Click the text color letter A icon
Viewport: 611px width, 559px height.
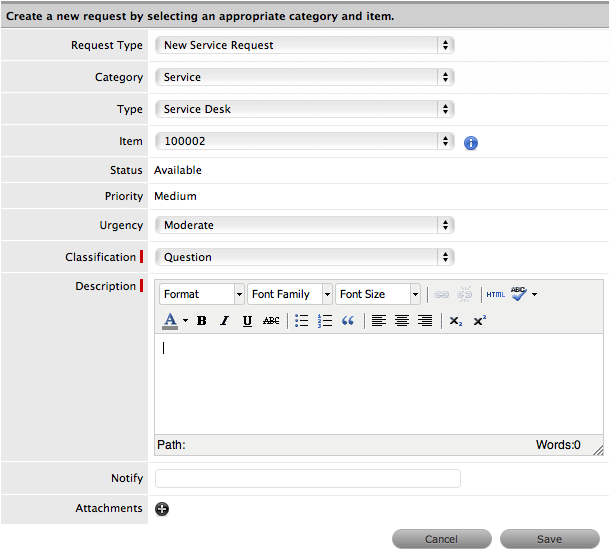point(170,321)
